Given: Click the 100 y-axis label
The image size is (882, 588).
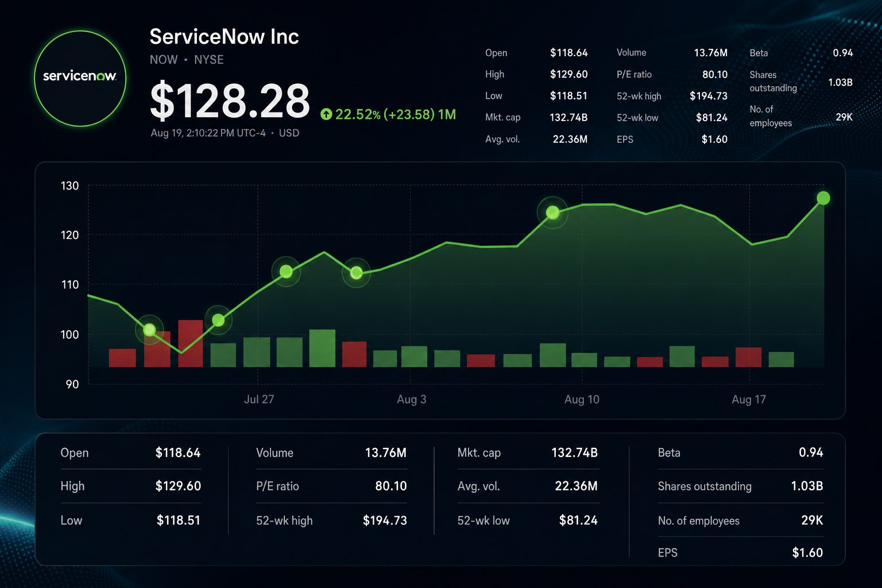Looking at the screenshot, I should pos(69,335).
